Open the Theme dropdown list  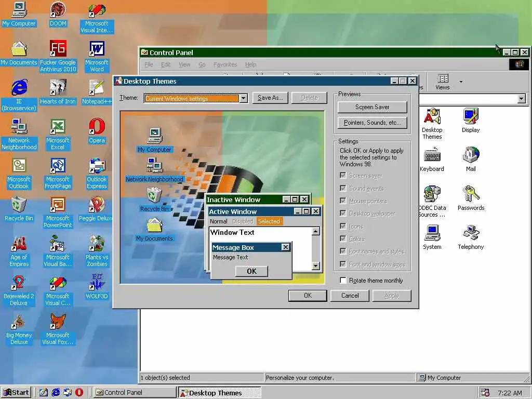(x=243, y=98)
